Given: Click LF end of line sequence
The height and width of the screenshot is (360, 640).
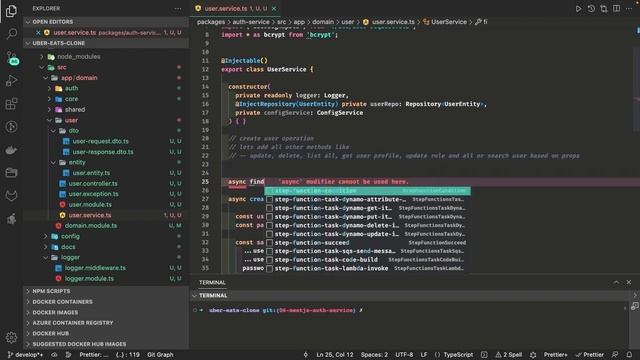Looking at the screenshot, I should coord(424,355).
